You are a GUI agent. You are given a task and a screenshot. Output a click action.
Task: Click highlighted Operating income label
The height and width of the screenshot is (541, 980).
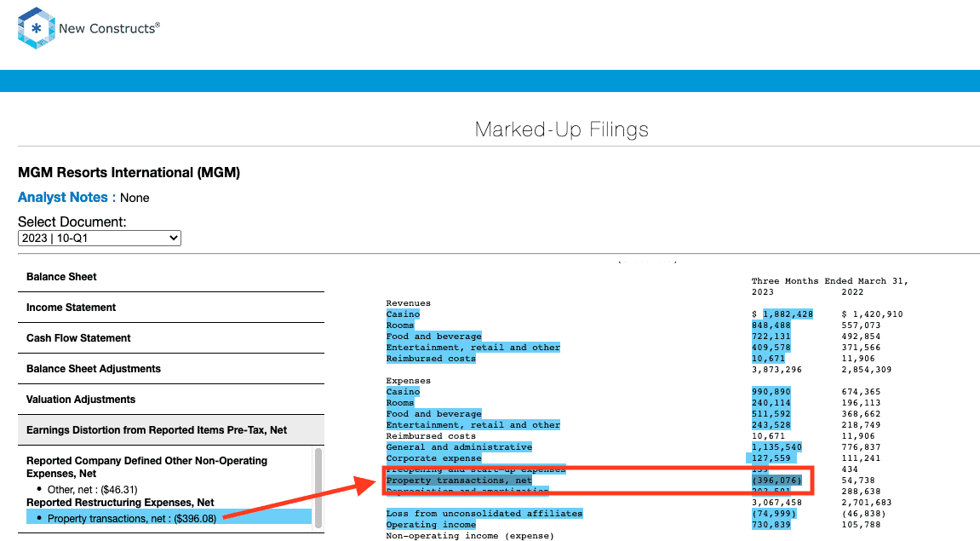tap(431, 525)
